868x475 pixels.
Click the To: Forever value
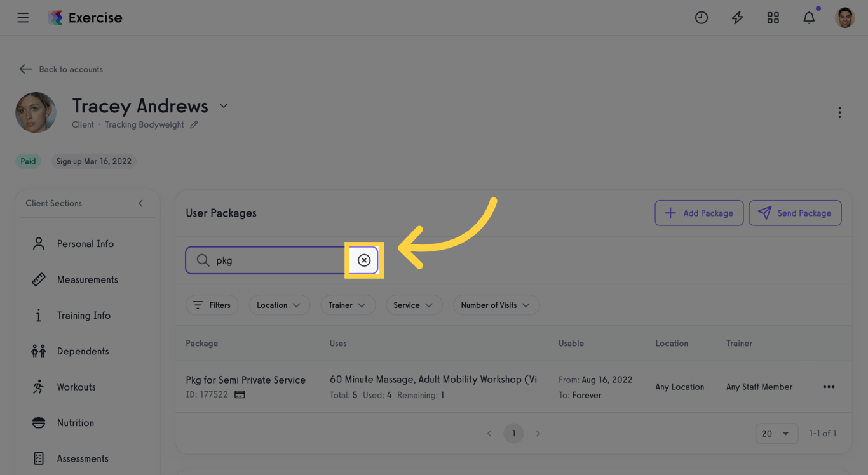pos(580,395)
